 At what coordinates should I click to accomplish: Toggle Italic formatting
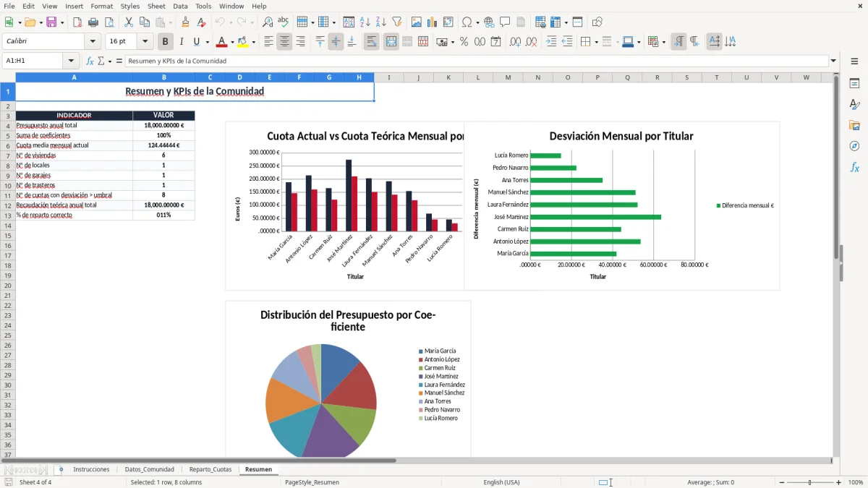pos(182,42)
